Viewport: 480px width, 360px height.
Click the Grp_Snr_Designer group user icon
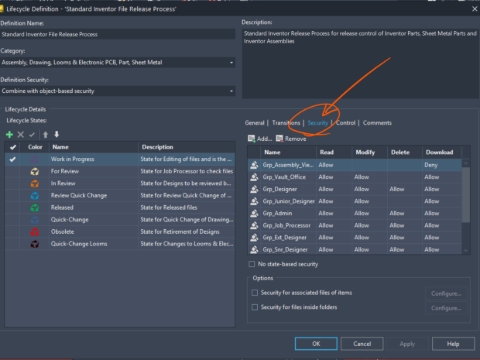pyautogui.click(x=254, y=249)
